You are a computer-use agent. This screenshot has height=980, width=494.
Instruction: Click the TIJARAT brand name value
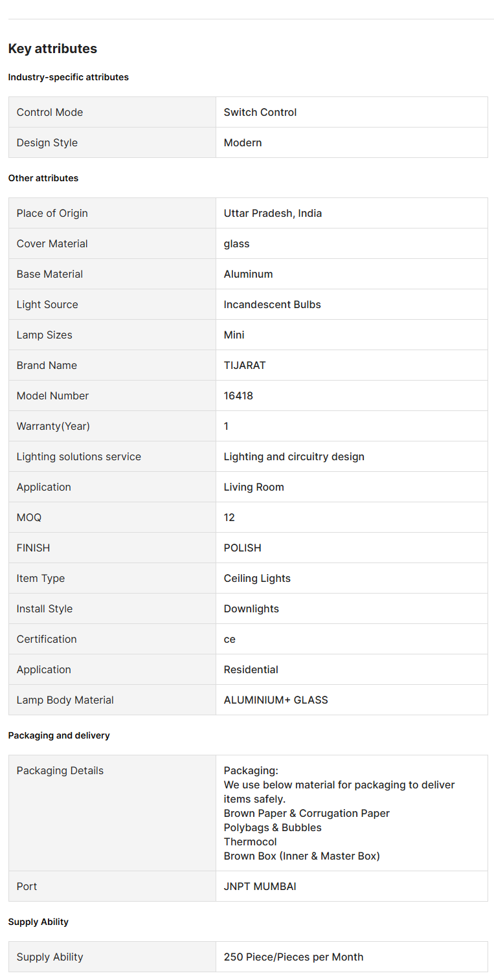click(x=245, y=365)
